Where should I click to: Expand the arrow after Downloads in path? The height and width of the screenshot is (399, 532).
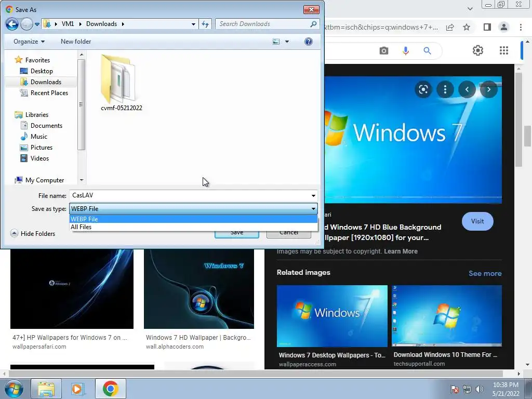click(123, 24)
